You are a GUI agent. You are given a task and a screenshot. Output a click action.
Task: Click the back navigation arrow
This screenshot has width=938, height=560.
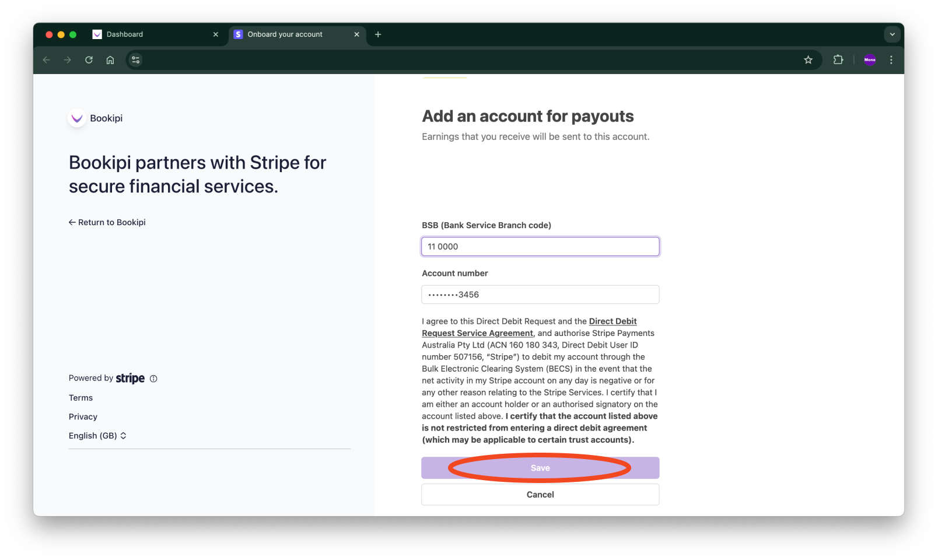click(46, 60)
